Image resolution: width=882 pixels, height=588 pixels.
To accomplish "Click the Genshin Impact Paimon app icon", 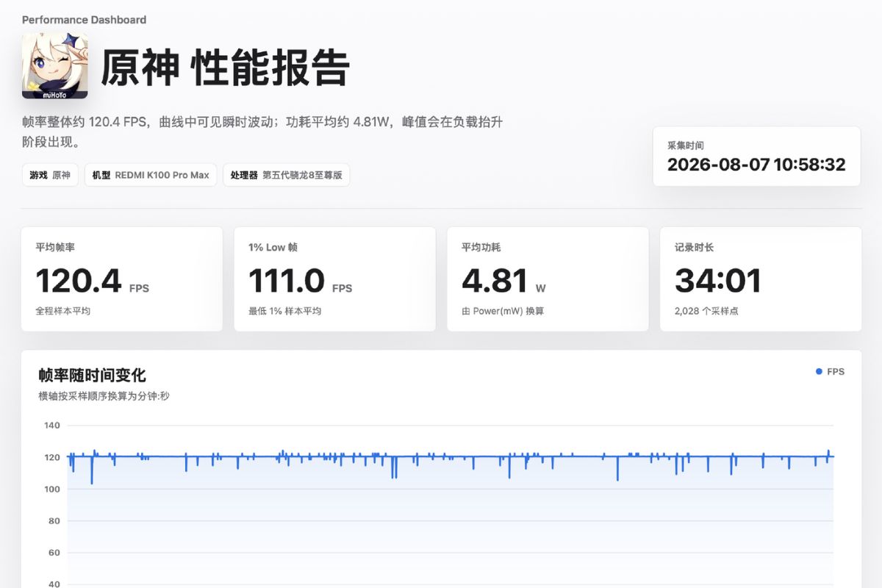I will (x=55, y=65).
